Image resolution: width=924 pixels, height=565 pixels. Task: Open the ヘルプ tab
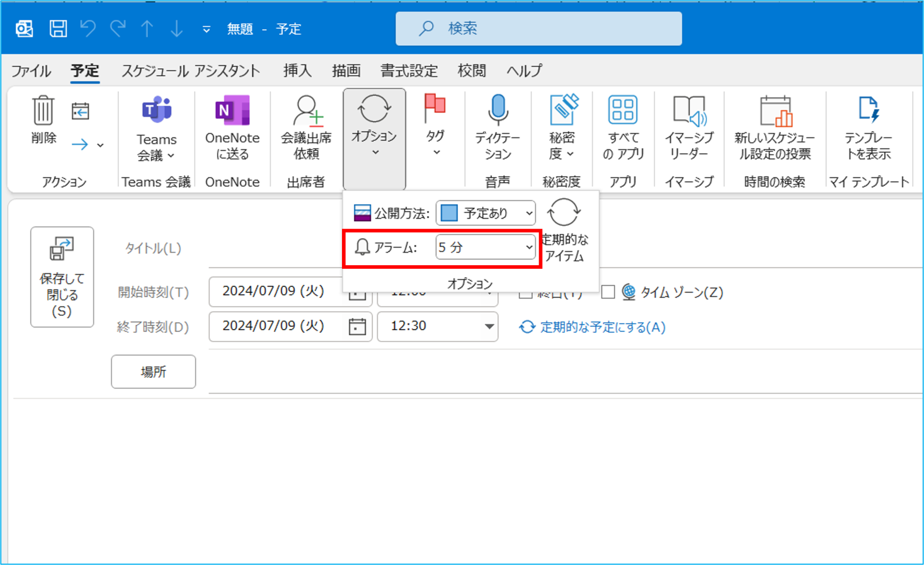(524, 70)
